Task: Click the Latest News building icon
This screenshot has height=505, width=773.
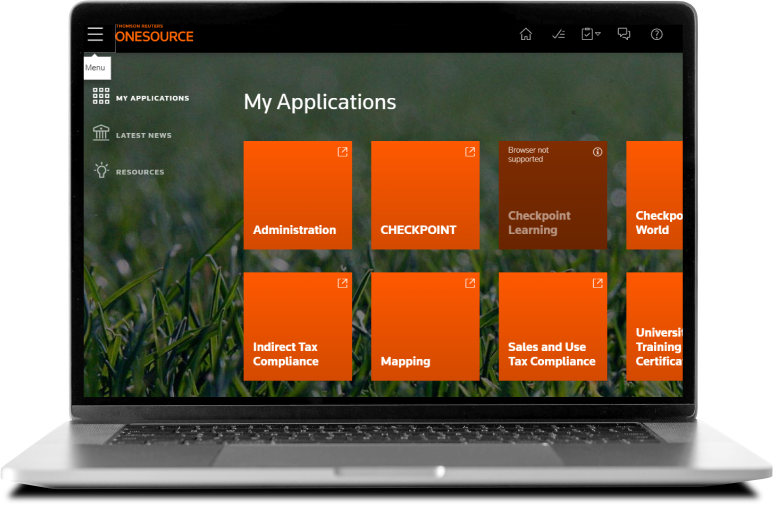Action: [x=101, y=134]
